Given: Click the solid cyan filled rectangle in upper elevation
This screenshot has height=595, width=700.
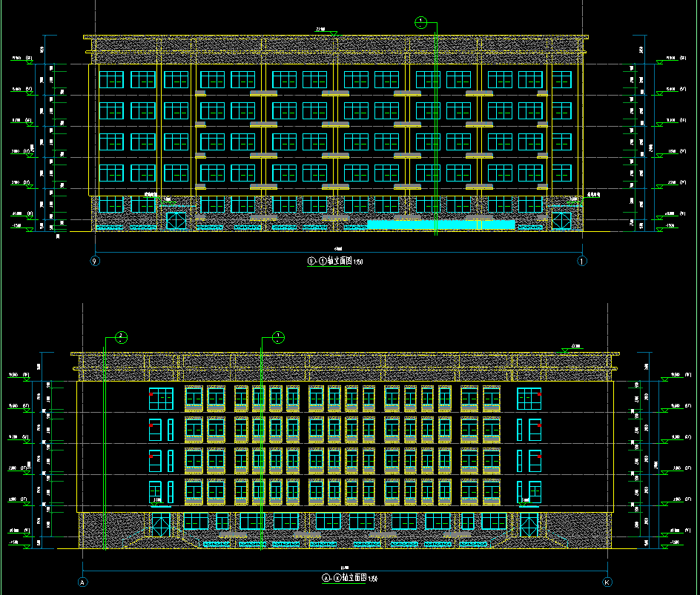Looking at the screenshot, I should pos(441,225).
